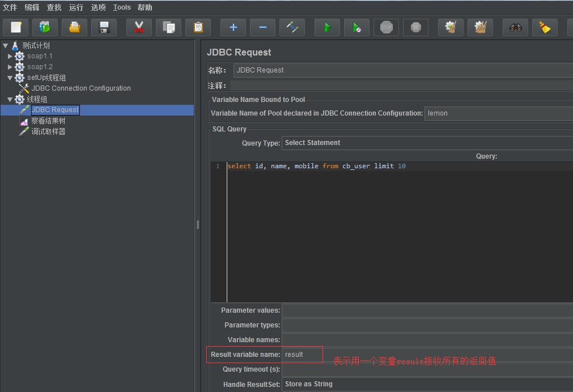
Task: Open the 文件 menu
Action: click(x=10, y=7)
